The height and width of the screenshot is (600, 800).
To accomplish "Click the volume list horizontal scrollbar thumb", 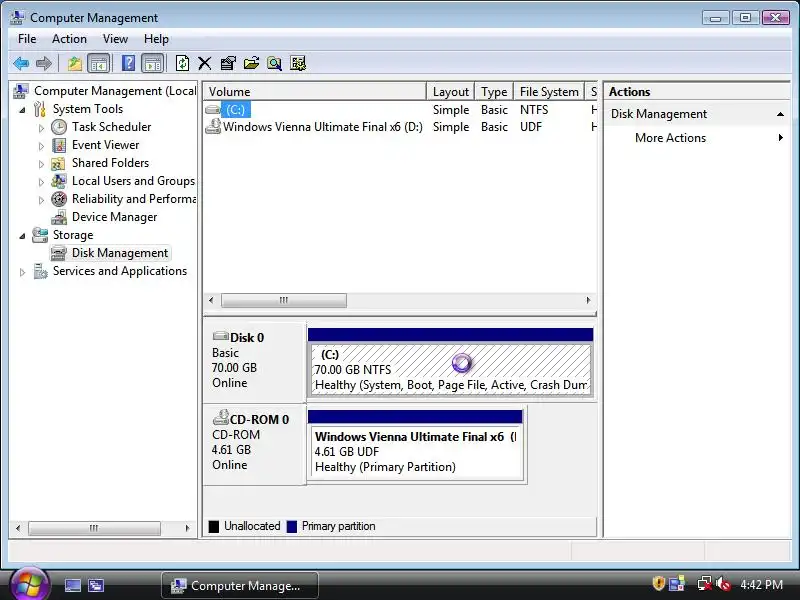I will (284, 301).
